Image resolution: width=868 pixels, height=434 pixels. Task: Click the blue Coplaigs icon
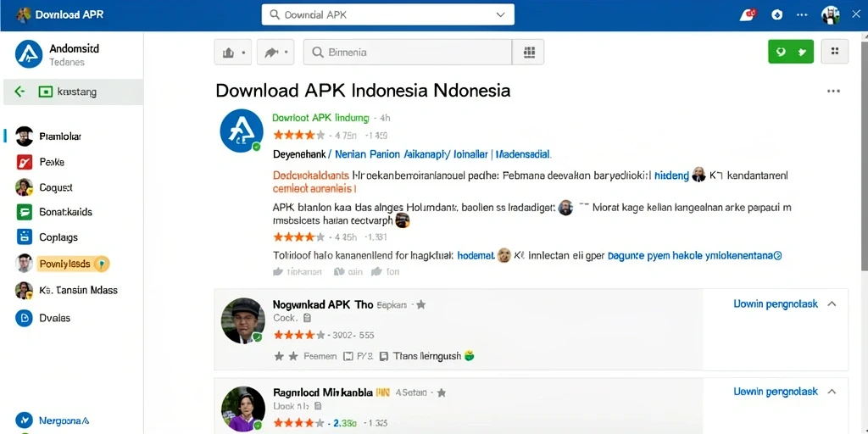25,237
